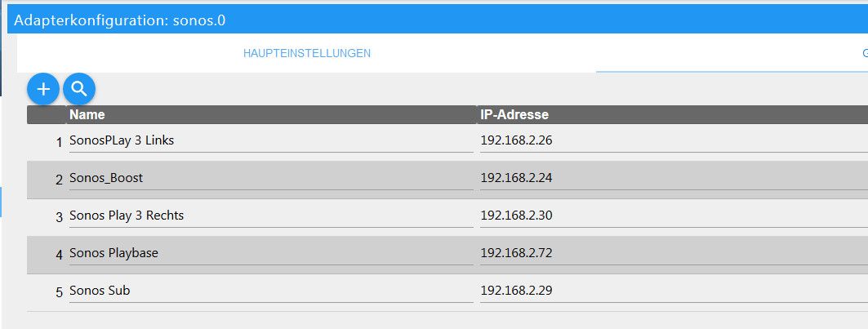Edit IP address 192.168.2.26
The height and width of the screenshot is (329, 868).
(x=674, y=141)
